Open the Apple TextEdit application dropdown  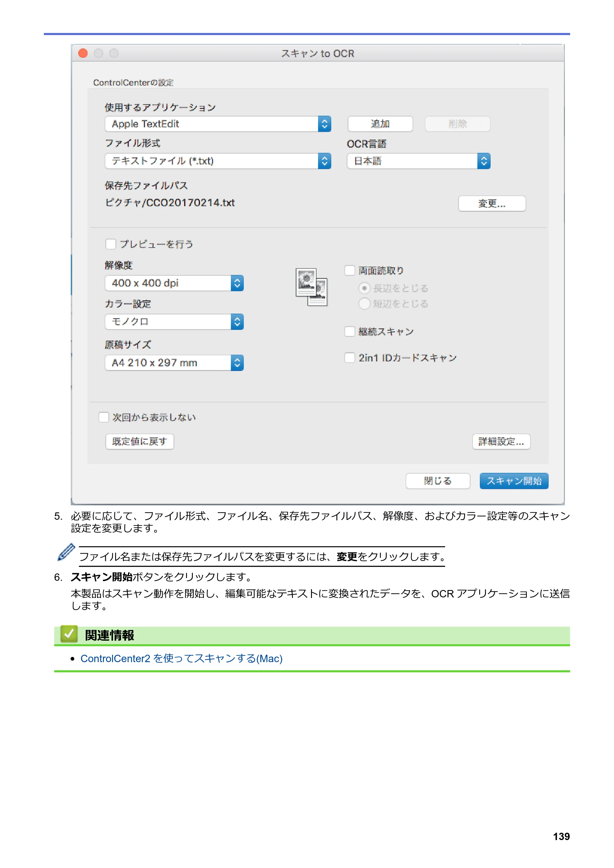tap(218, 124)
